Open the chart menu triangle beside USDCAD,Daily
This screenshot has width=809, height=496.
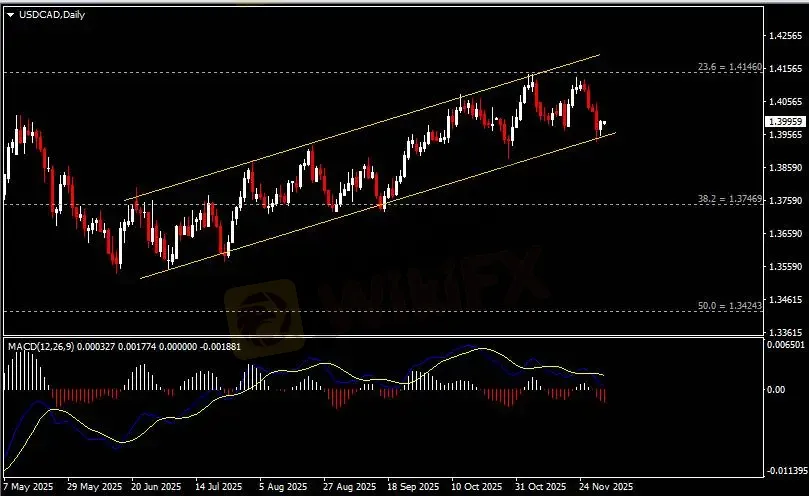click(x=10, y=15)
